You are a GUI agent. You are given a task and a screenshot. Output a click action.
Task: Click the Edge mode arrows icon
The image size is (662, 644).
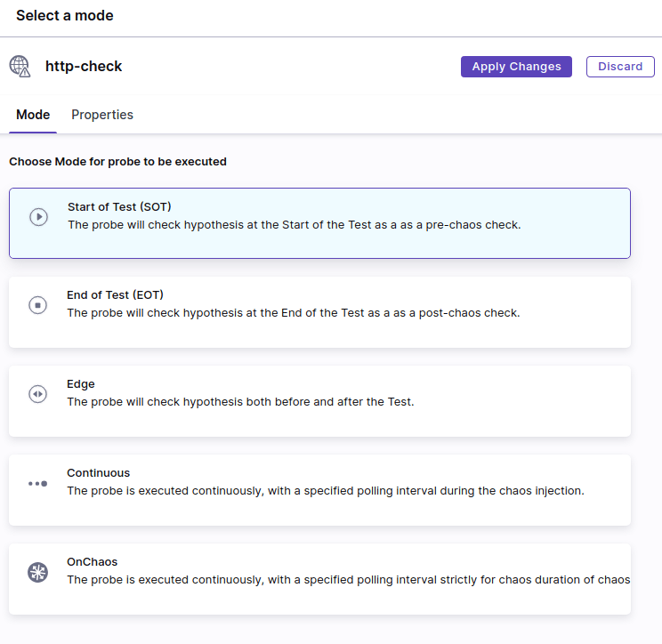[x=37, y=394]
